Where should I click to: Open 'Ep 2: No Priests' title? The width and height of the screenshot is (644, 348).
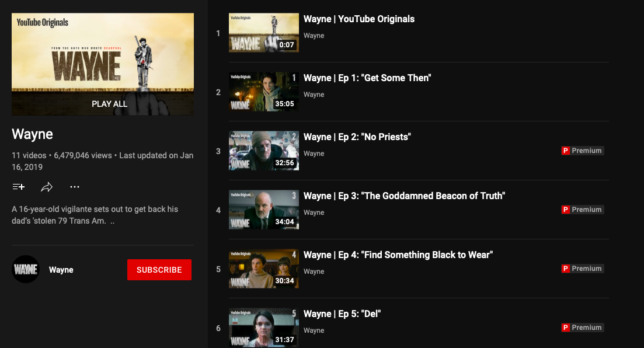pos(357,137)
